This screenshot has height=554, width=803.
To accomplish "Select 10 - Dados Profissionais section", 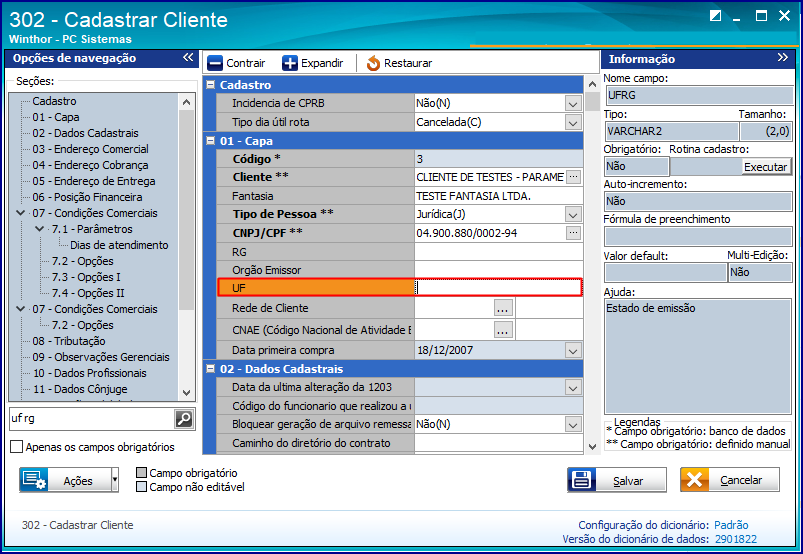I will coord(90,373).
